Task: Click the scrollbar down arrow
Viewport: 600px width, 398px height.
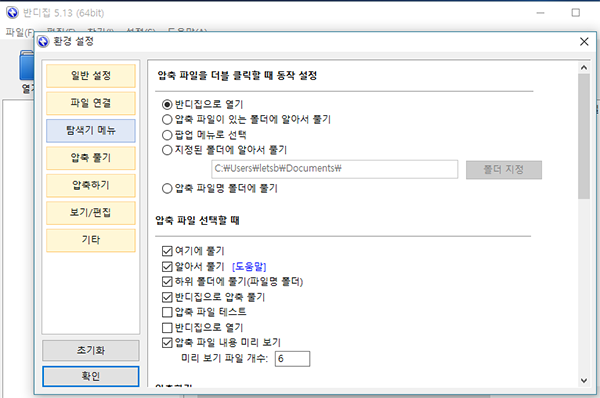Action: click(584, 380)
